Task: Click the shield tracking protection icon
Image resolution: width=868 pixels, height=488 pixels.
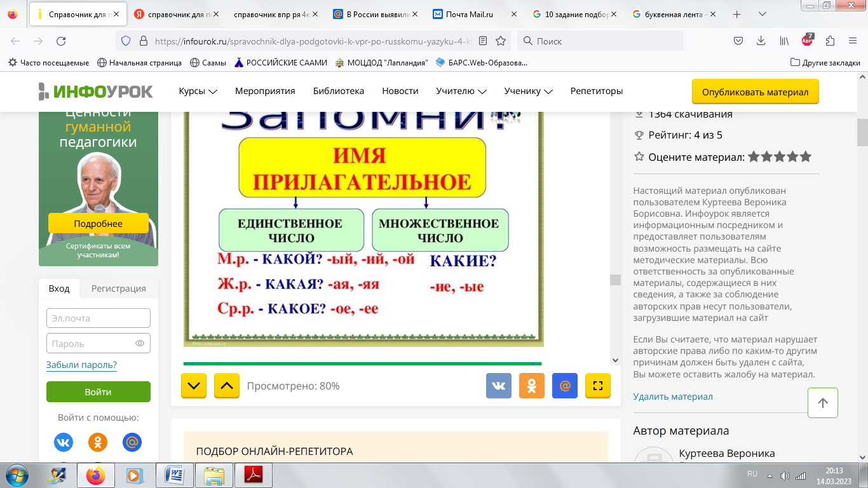Action: (x=126, y=41)
